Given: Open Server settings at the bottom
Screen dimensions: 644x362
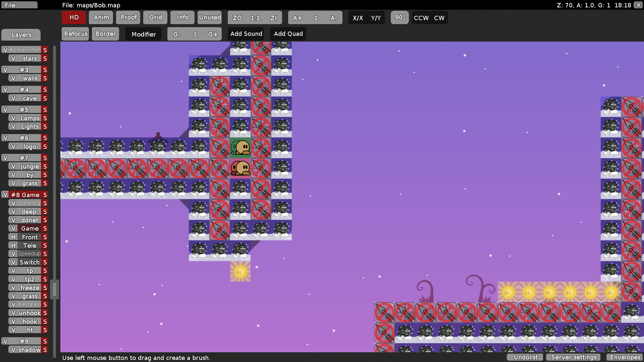Looking at the screenshot, I should pyautogui.click(x=573, y=357).
